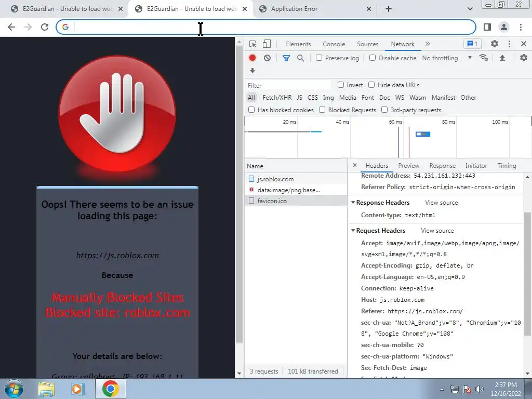This screenshot has width=532, height=399.
Task: Click the headers pane vertical scrollbar
Action: pyautogui.click(x=527, y=273)
